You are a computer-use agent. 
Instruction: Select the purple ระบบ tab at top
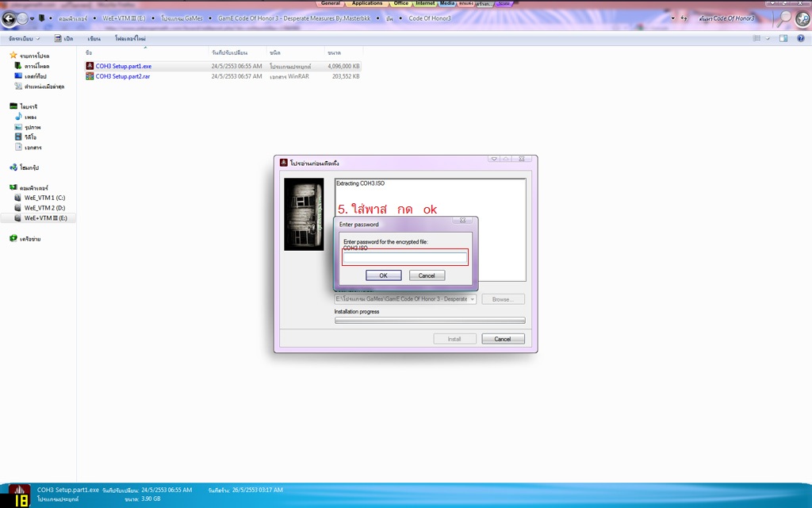[504, 3]
